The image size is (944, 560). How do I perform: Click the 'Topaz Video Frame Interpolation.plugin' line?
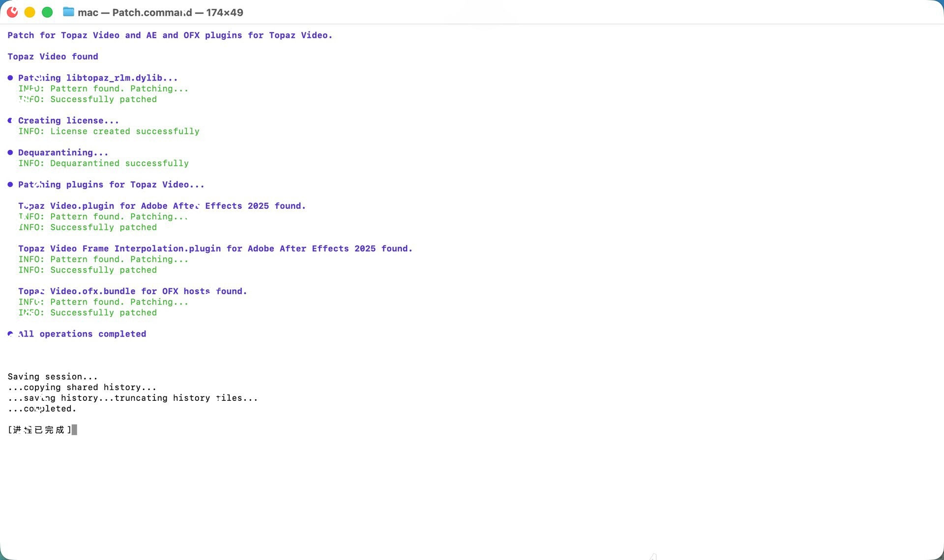click(215, 249)
